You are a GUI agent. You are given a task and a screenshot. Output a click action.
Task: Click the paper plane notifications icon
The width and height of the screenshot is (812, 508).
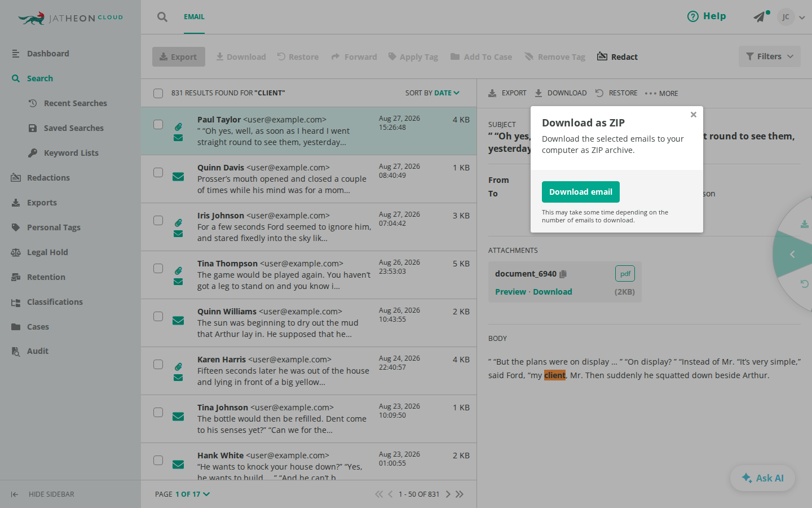[x=760, y=17]
